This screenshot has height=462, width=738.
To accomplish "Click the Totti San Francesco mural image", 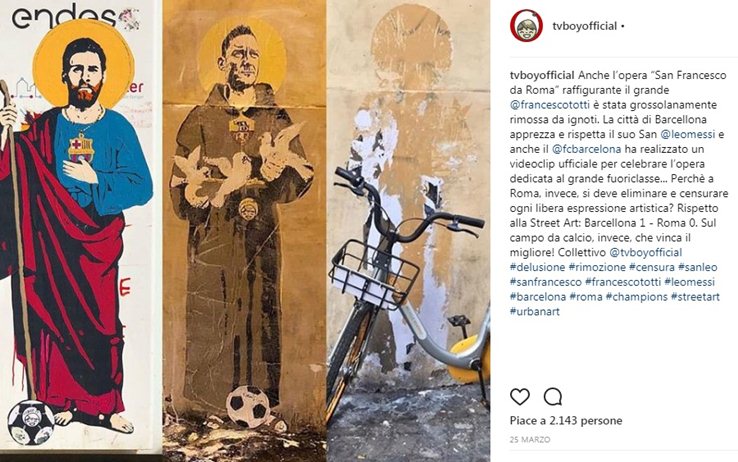I will [244, 231].
